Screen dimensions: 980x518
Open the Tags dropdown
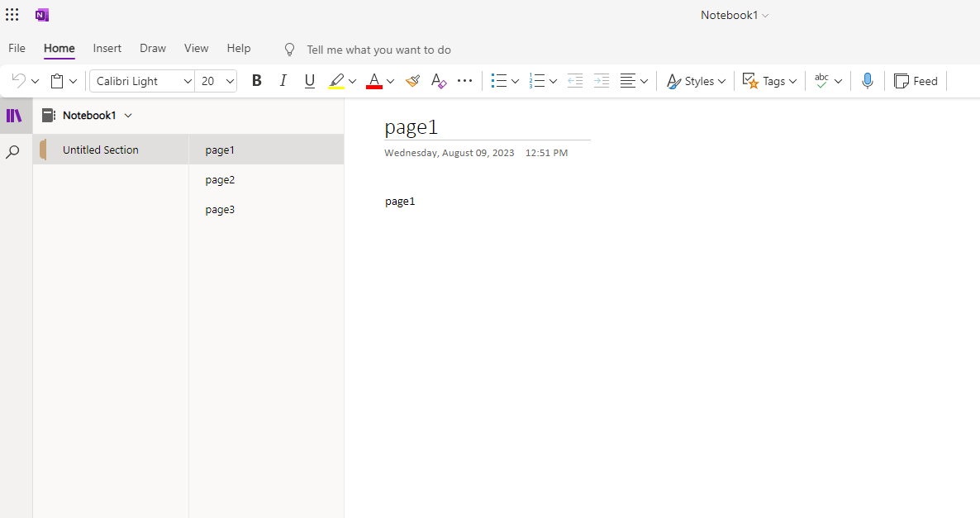(768, 80)
